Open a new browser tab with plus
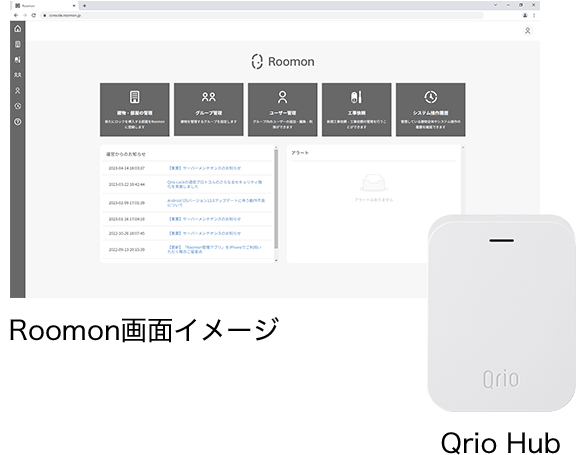 tap(85, 6)
